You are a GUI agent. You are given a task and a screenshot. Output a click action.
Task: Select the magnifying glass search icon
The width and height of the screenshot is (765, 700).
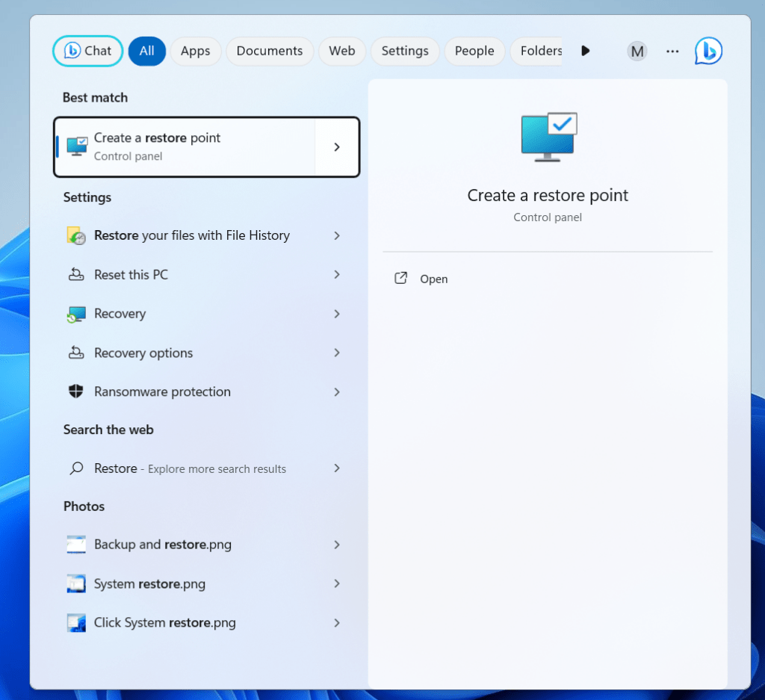coord(75,468)
